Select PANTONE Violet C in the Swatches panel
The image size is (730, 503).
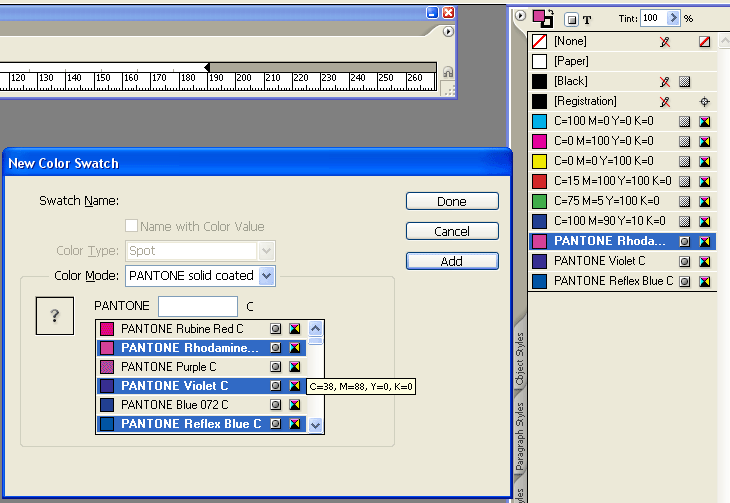(622, 261)
